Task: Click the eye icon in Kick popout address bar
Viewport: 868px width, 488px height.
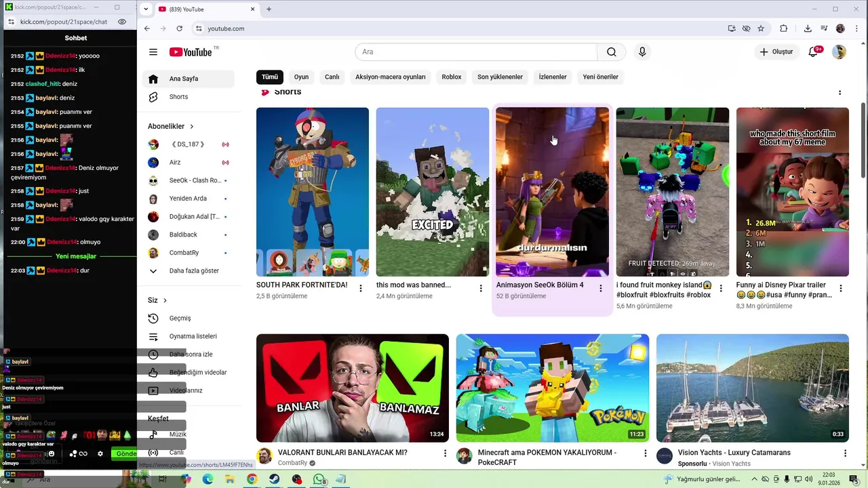Action: [x=122, y=22]
